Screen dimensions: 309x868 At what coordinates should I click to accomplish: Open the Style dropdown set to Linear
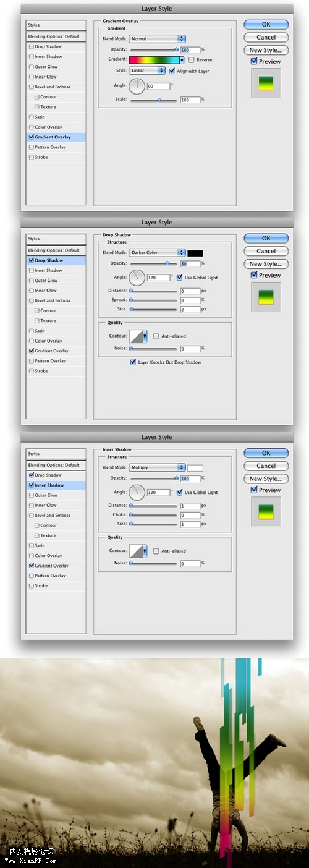(147, 70)
